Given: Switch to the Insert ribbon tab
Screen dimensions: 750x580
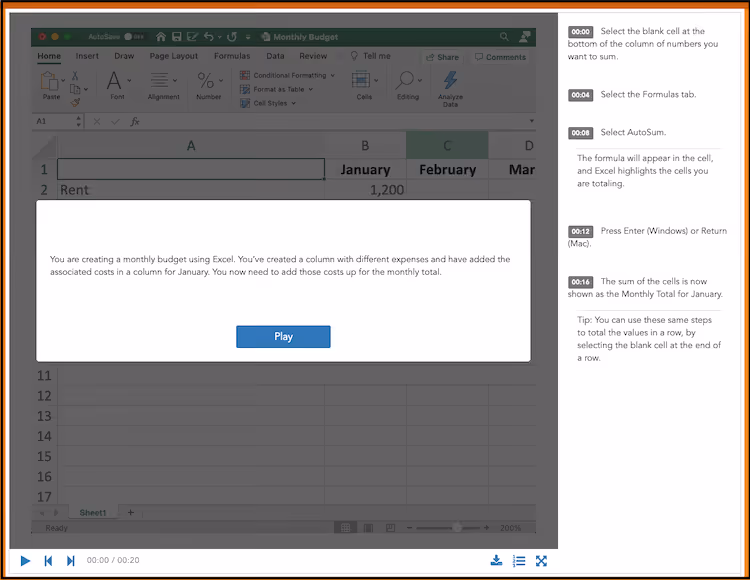Looking at the screenshot, I should click(87, 56).
